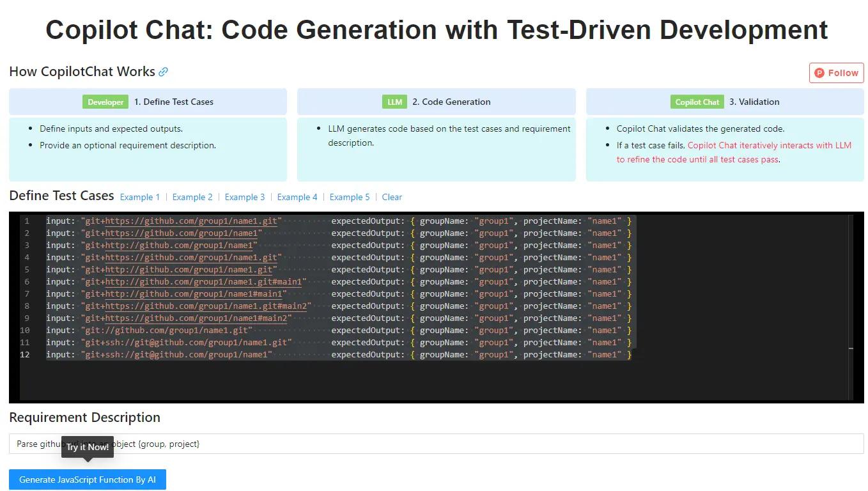Click line number 6 in editor
The width and height of the screenshot is (868, 491).
point(27,282)
